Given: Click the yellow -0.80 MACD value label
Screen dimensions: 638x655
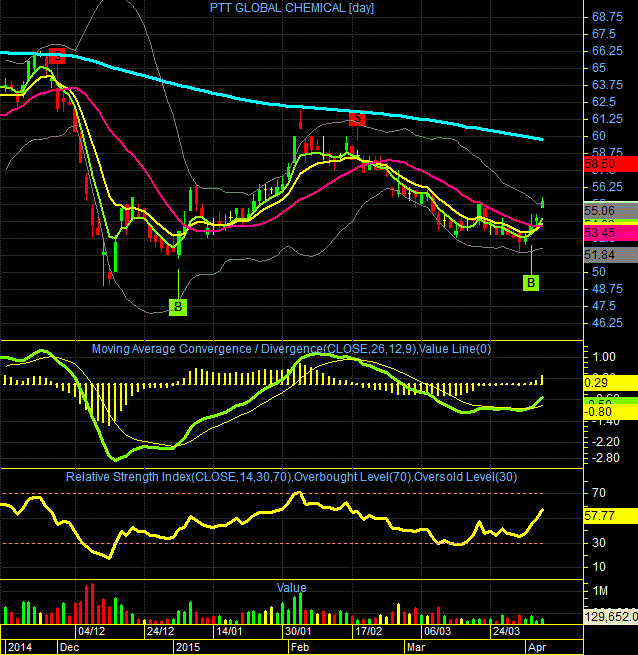Looking at the screenshot, I should coord(611,412).
